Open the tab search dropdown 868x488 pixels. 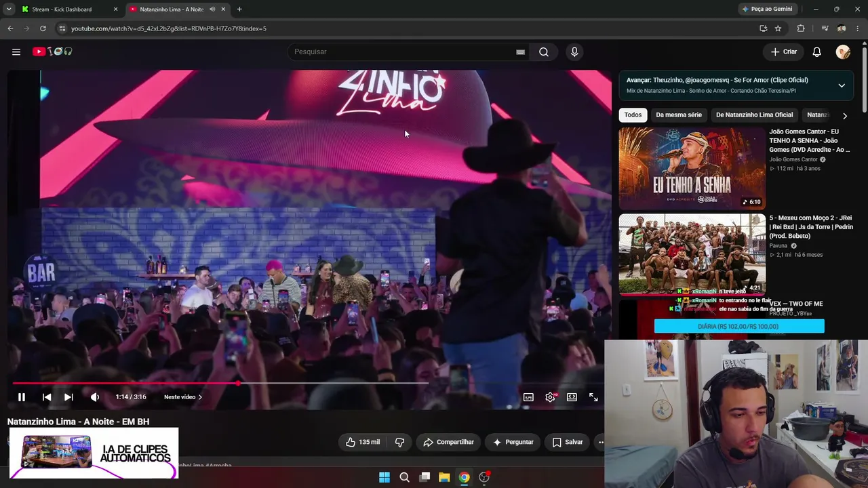[x=9, y=9]
